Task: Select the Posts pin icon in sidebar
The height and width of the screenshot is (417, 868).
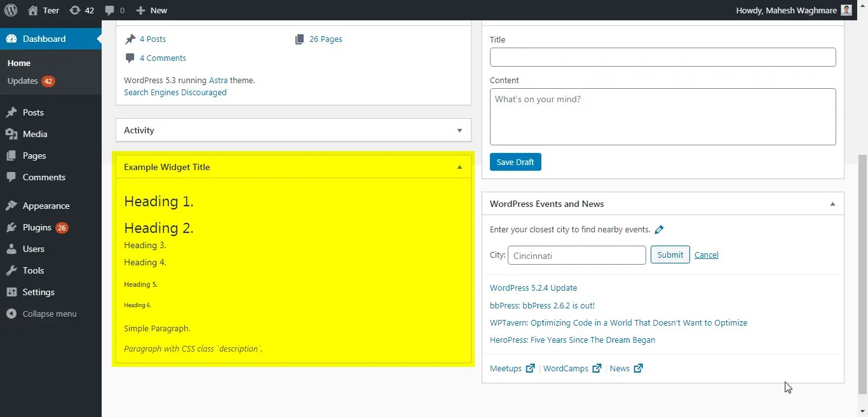Action: click(13, 112)
